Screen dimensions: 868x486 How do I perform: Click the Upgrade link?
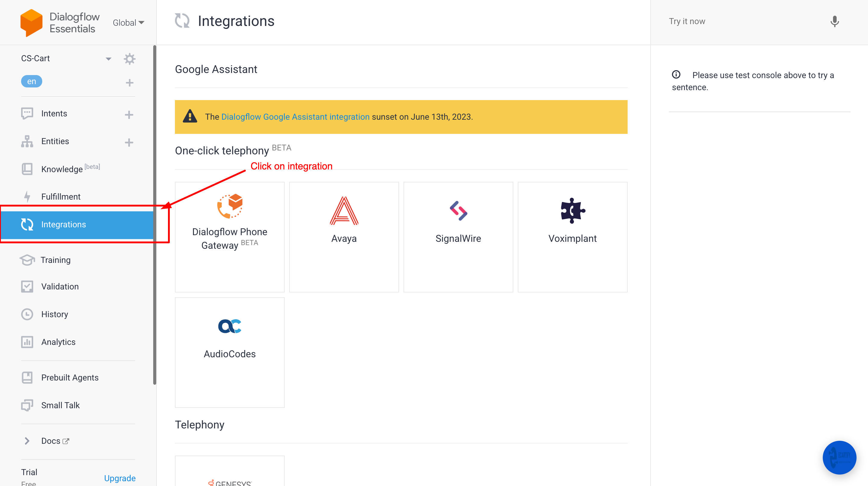[x=120, y=478]
